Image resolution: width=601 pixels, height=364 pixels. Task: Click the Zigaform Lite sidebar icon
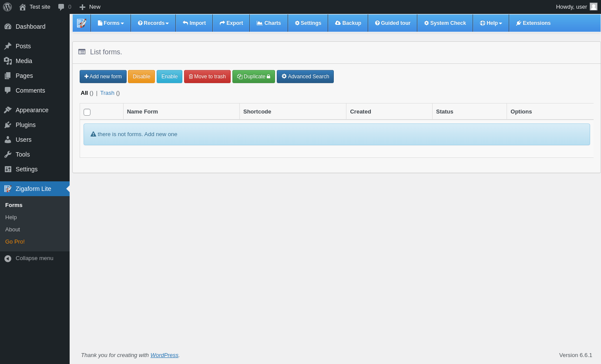8,189
